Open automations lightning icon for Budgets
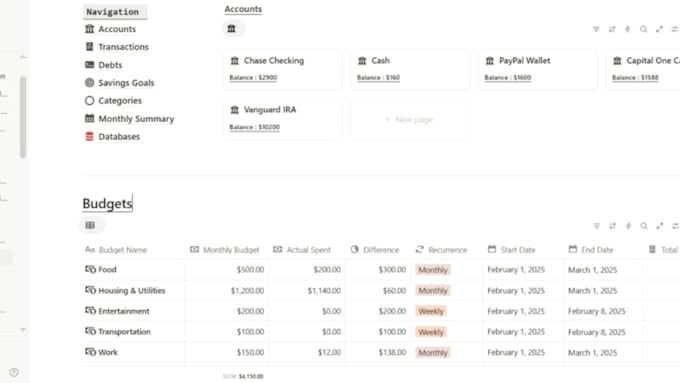 point(628,226)
